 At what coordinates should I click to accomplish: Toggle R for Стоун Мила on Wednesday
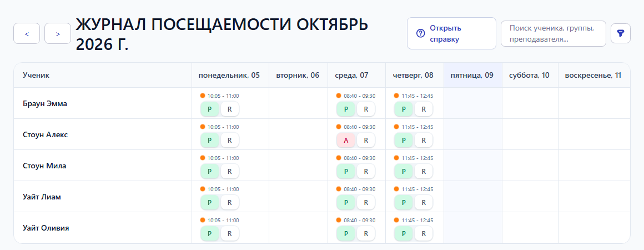(x=365, y=172)
